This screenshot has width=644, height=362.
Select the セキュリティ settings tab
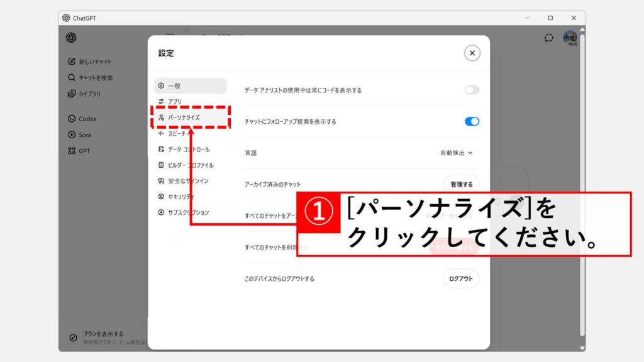point(190,197)
